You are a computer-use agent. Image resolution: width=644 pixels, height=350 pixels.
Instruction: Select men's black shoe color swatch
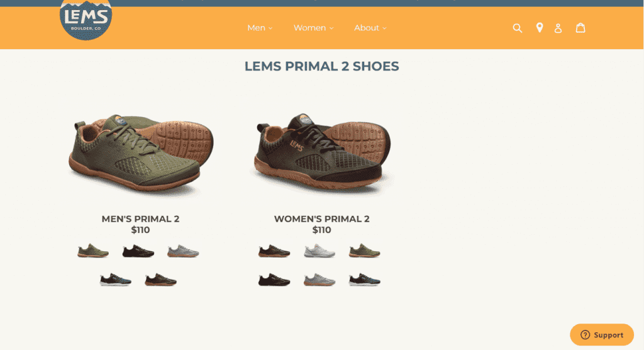pyautogui.click(x=138, y=251)
